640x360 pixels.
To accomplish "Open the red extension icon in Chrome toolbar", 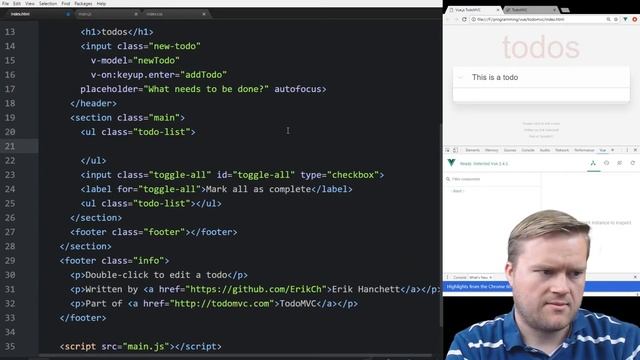I will pyautogui.click(x=635, y=19).
